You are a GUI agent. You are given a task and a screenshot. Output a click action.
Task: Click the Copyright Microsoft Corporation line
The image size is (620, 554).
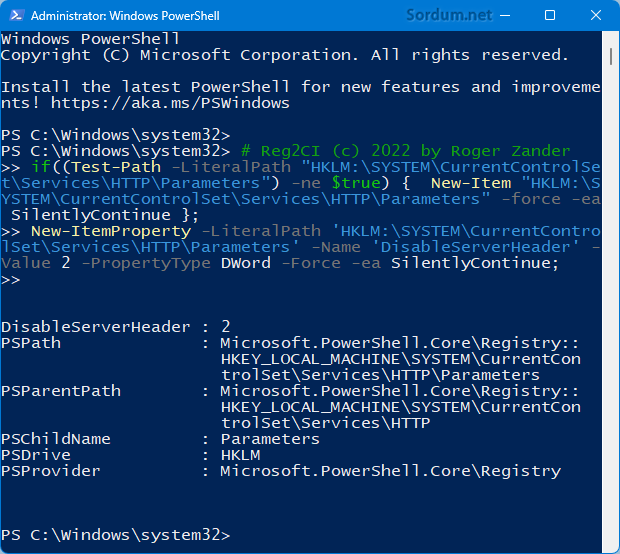(x=285, y=54)
